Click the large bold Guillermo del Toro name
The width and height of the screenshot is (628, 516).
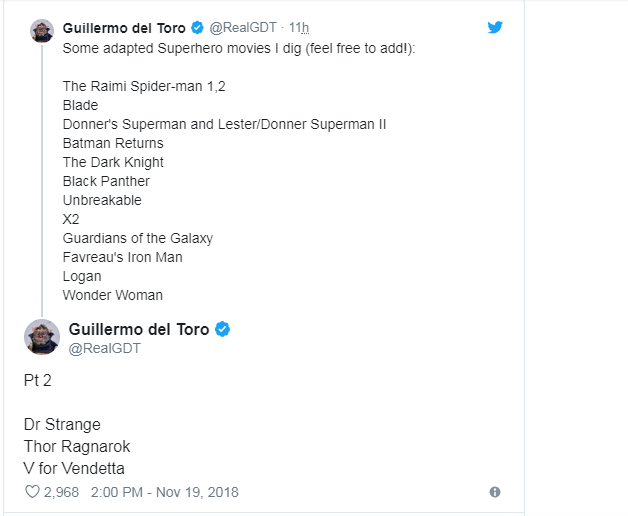coord(140,329)
